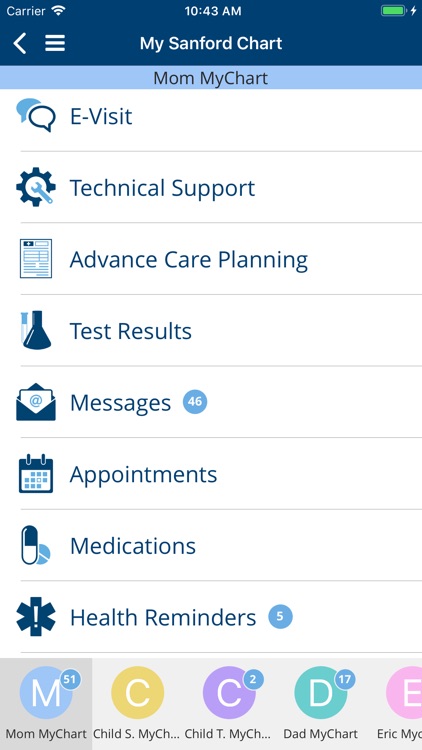The width and height of the screenshot is (422, 750).
Task: Switch to Child T. MyChart profile
Action: [229, 704]
